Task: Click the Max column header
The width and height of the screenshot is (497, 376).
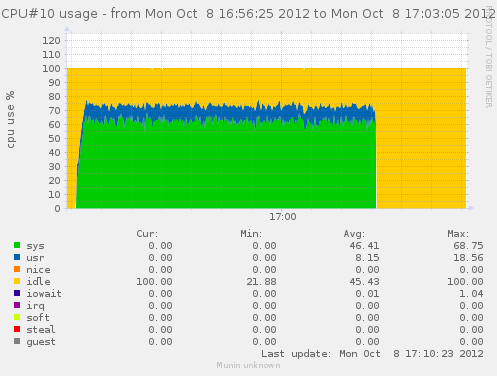Action: coord(458,234)
